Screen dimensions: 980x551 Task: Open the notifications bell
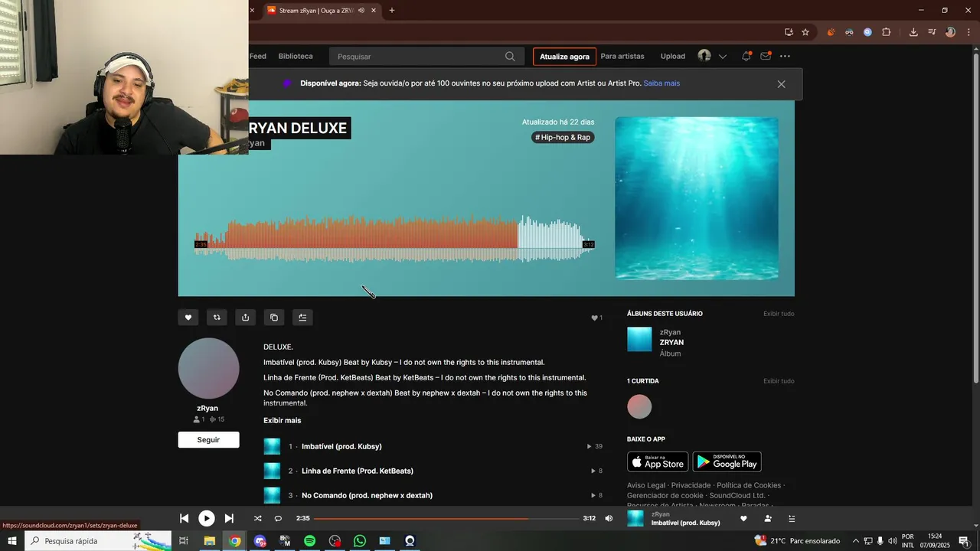746,56
